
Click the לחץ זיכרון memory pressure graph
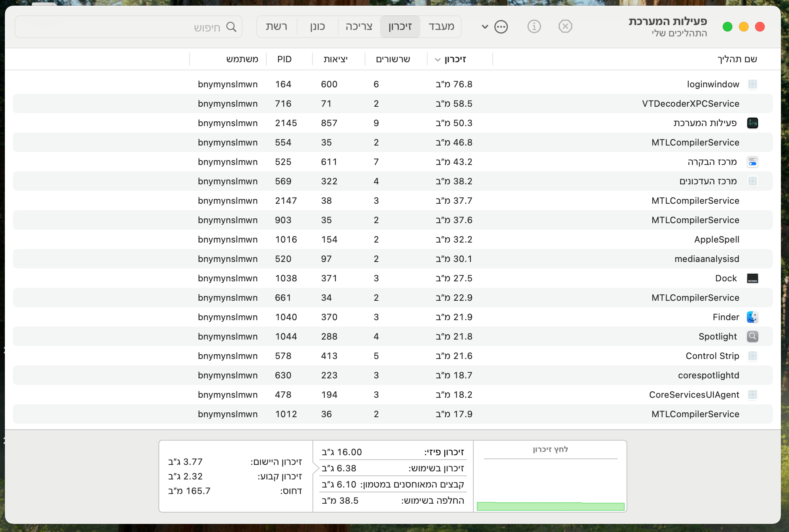tap(551, 484)
